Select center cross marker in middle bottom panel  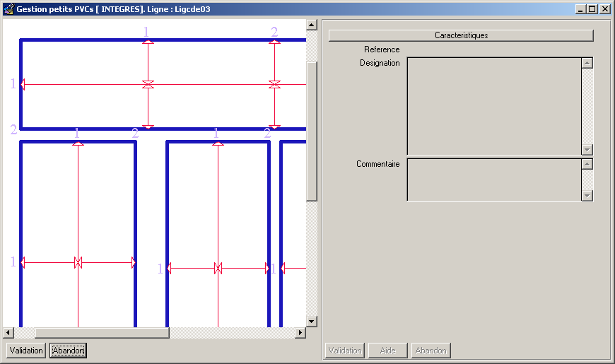218,268
